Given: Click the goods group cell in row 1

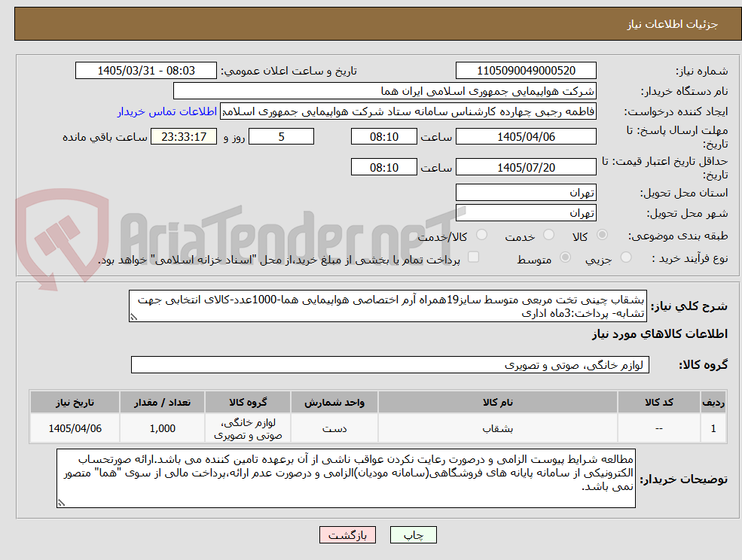Looking at the screenshot, I should [248, 428].
